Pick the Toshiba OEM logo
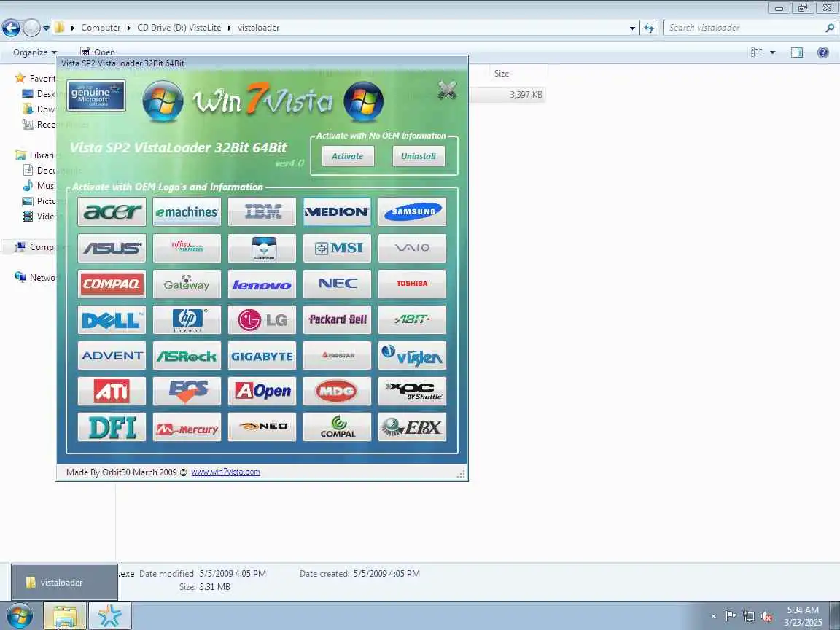This screenshot has height=630, width=840. 412,284
